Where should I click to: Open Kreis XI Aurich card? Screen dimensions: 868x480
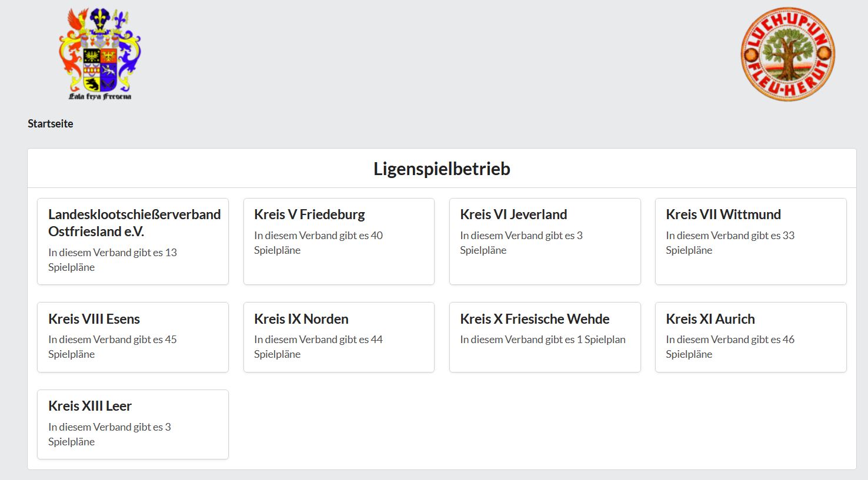pos(710,319)
